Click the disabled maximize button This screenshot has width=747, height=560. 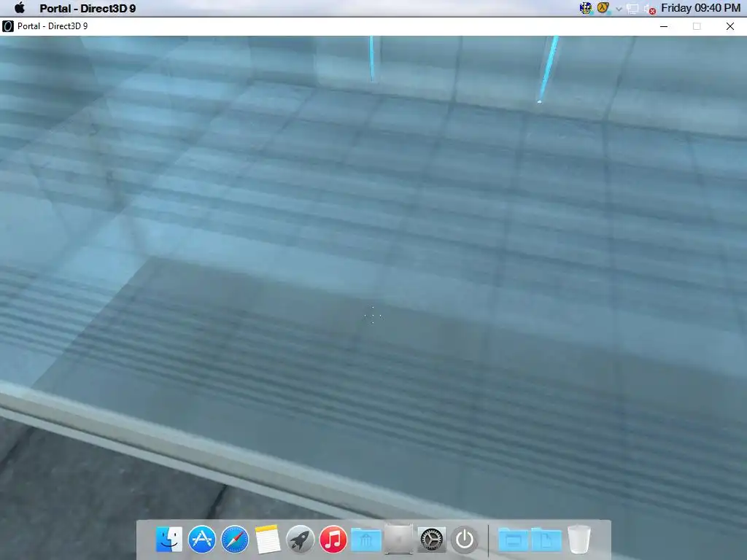(697, 26)
